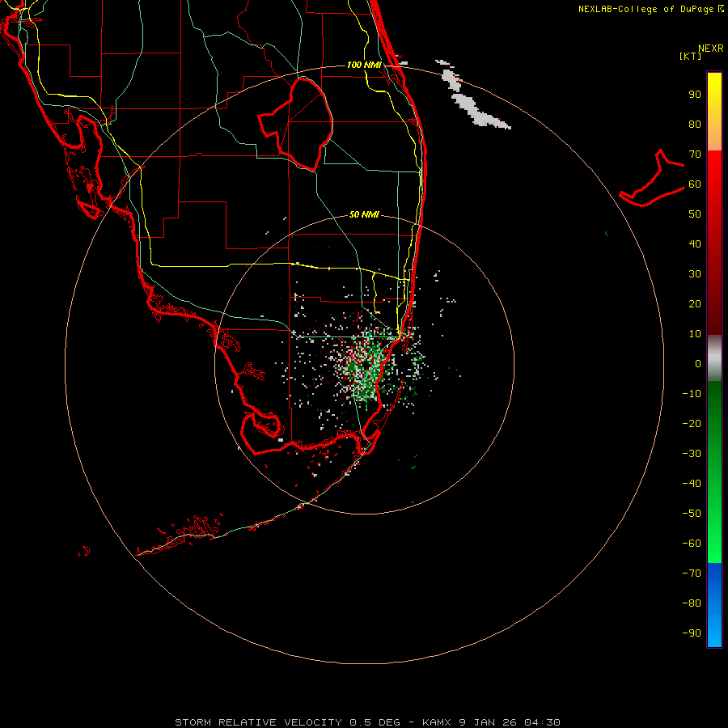Click the blue bottom segment of the color bar
Image resolution: width=728 pixels, height=728 pixels.
click(714, 605)
